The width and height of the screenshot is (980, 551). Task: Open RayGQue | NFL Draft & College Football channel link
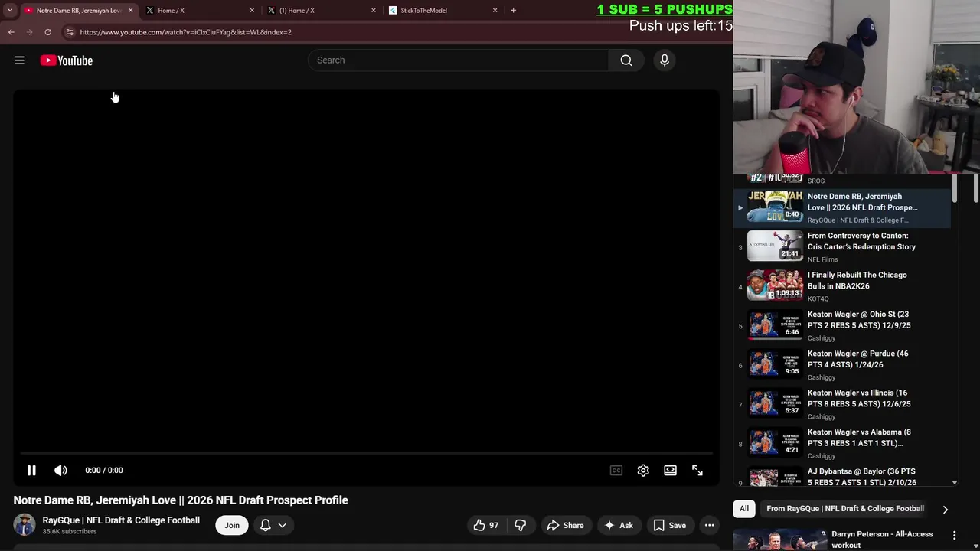point(121,520)
